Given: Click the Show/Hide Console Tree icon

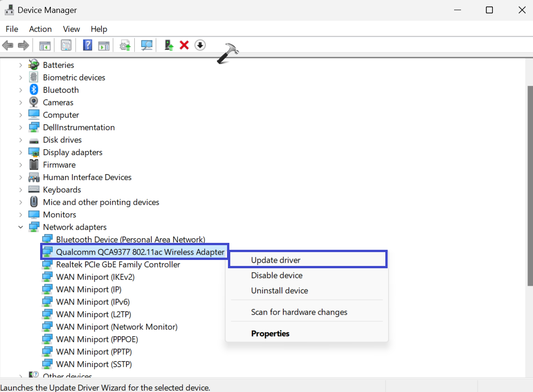Looking at the screenshot, I should [x=45, y=45].
